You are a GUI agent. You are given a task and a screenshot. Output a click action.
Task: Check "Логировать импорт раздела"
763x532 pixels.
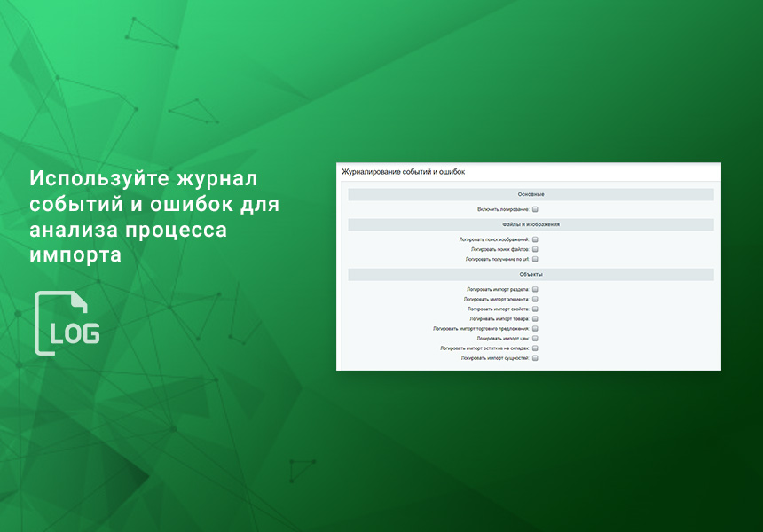pyautogui.click(x=535, y=290)
